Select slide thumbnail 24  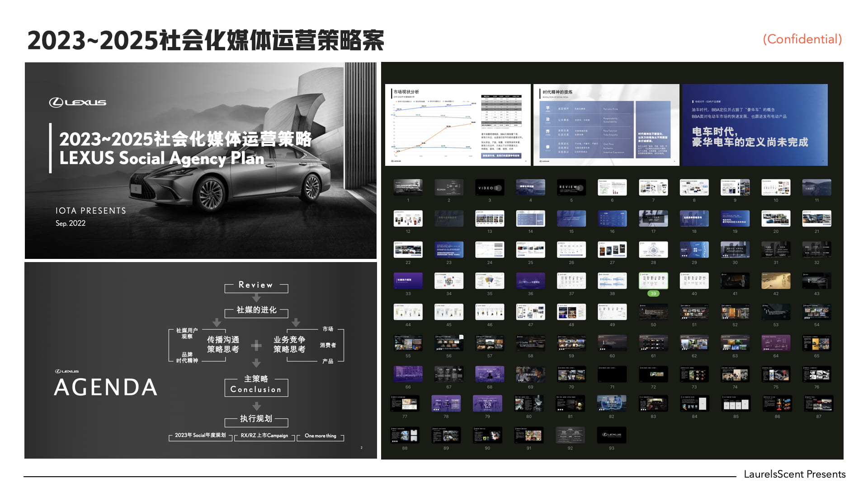coord(490,249)
